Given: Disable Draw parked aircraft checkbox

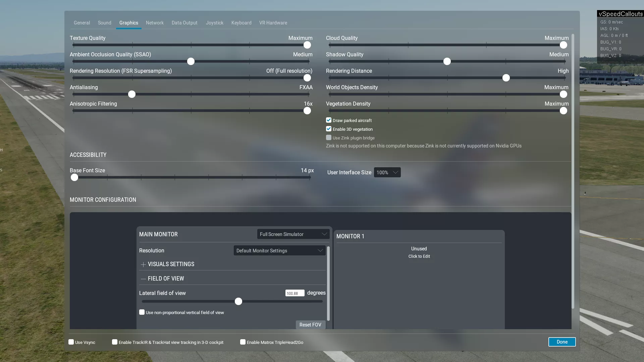Looking at the screenshot, I should coord(329,120).
